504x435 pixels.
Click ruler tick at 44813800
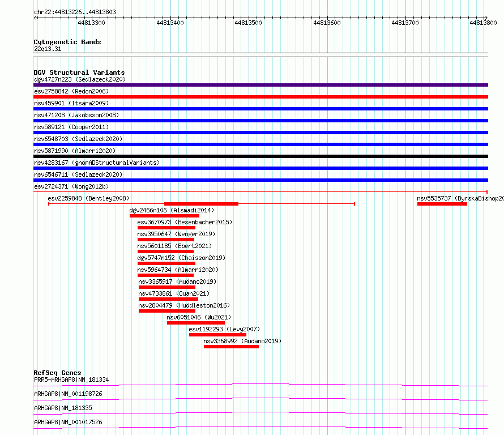click(484, 23)
